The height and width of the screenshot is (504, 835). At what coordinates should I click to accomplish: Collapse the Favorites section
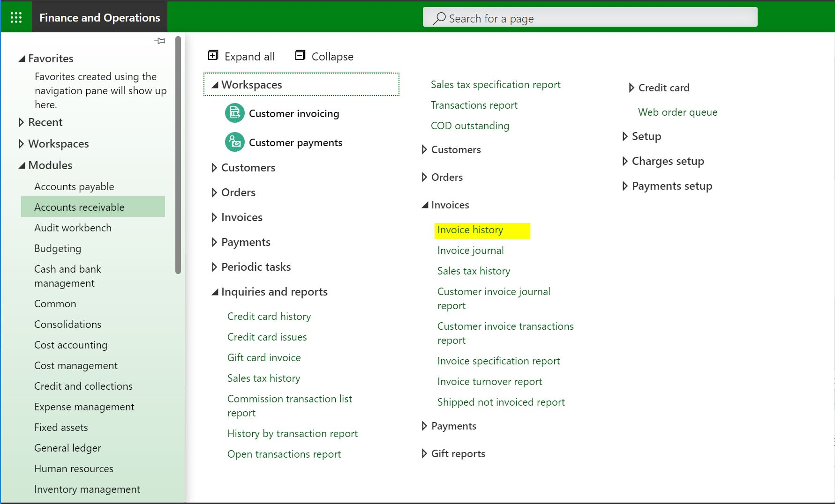point(22,59)
